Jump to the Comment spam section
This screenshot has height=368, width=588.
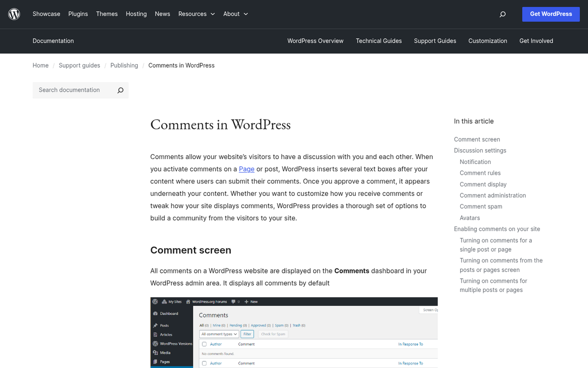(x=481, y=206)
